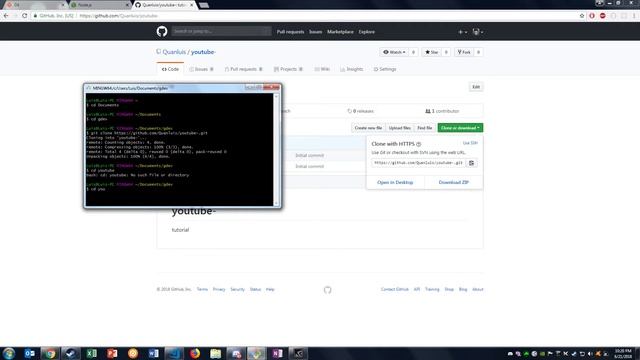View the 1 contributor link
640x360 pixels.
pos(442,111)
